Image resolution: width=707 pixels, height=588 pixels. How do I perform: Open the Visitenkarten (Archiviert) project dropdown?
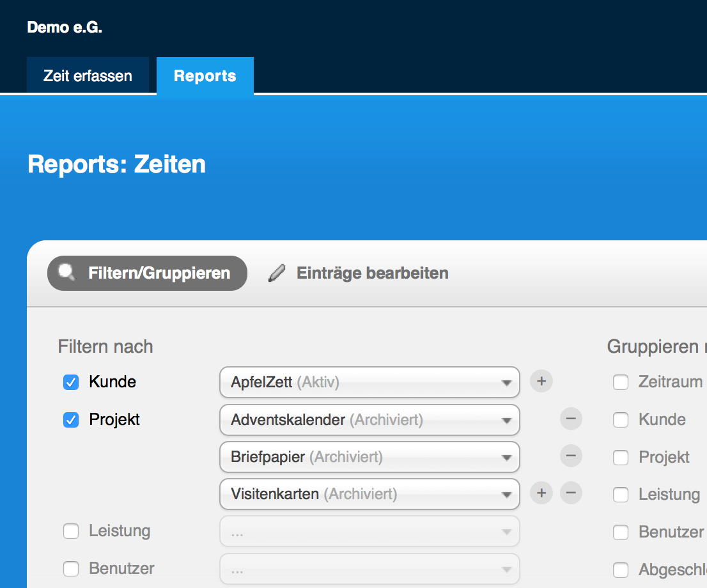pyautogui.click(x=369, y=494)
